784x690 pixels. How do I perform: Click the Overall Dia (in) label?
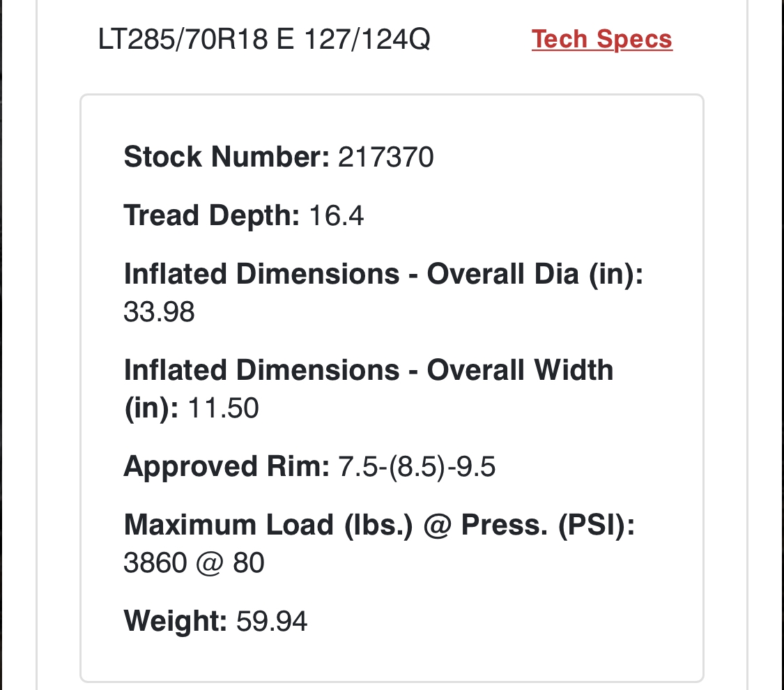point(535,274)
